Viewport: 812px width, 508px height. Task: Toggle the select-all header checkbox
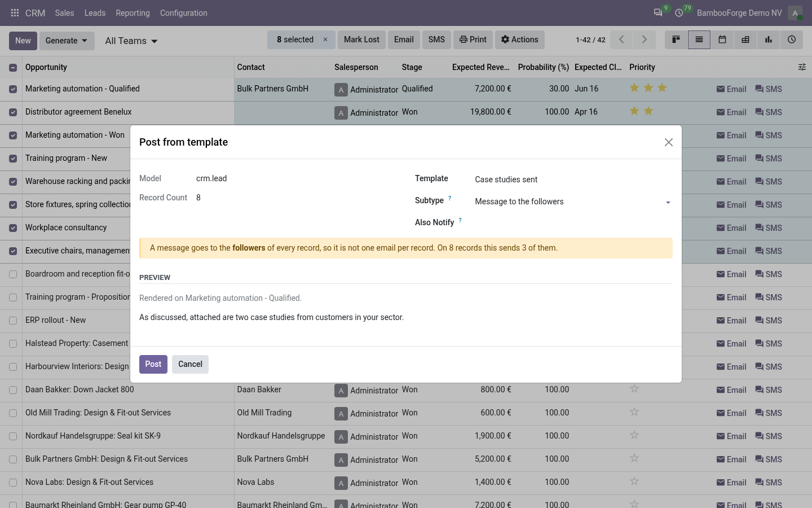coord(13,68)
